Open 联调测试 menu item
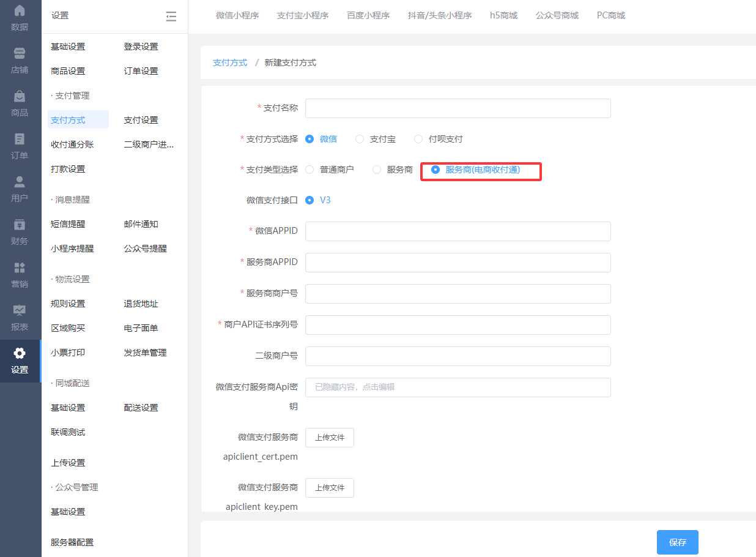Viewport: 756px width, 557px height. pyautogui.click(x=68, y=432)
